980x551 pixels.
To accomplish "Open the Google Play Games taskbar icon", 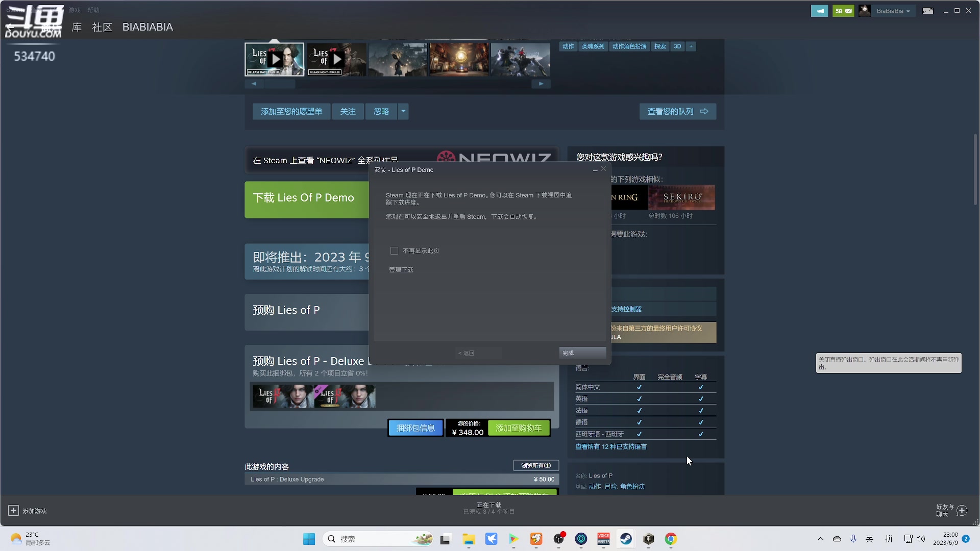I will [513, 539].
